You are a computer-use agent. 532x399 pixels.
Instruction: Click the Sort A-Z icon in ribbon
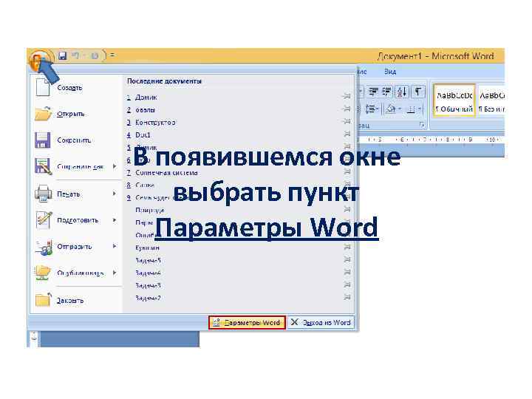(x=402, y=92)
